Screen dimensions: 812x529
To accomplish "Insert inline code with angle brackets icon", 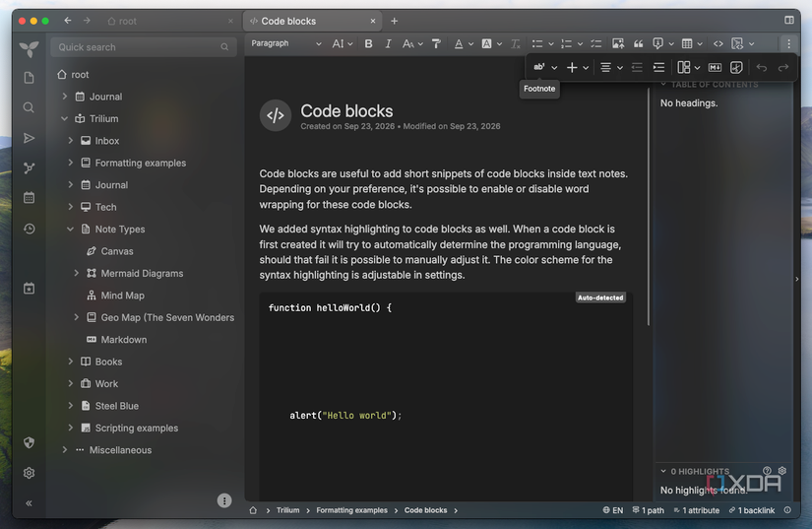I will (x=718, y=44).
